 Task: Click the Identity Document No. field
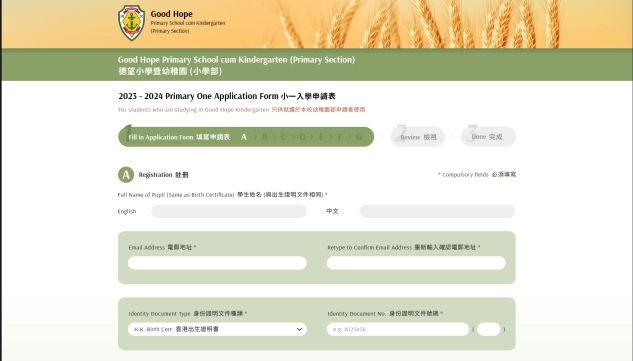pyautogui.click(x=398, y=329)
